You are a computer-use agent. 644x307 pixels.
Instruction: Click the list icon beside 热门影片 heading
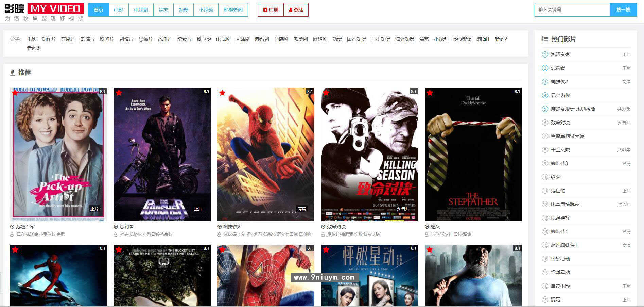(x=545, y=39)
